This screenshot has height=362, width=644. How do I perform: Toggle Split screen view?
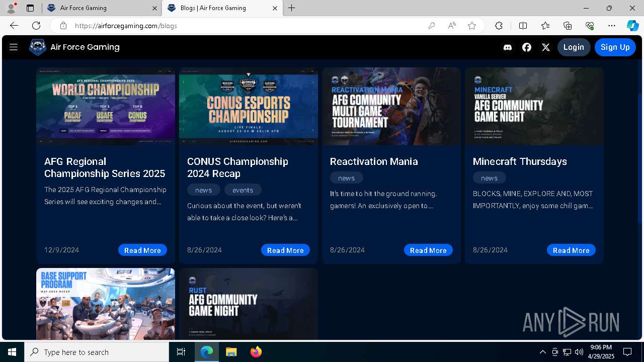click(x=523, y=26)
